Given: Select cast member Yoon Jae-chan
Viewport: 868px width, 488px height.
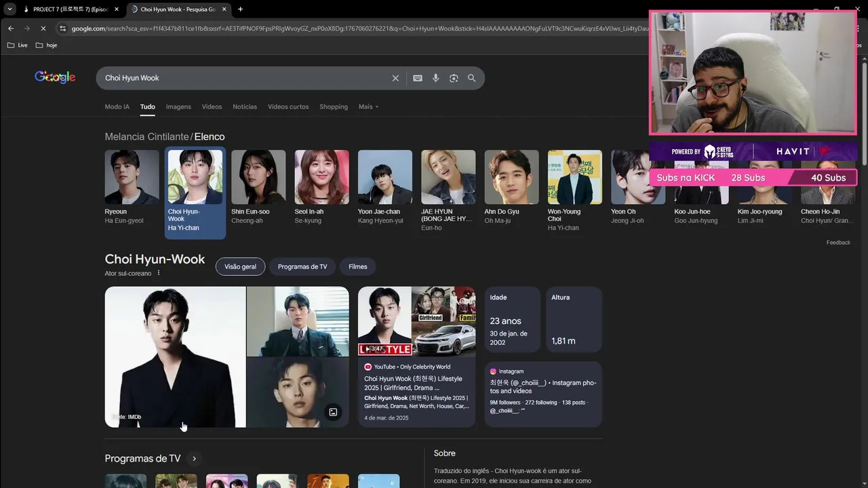Looking at the screenshot, I should tap(385, 187).
